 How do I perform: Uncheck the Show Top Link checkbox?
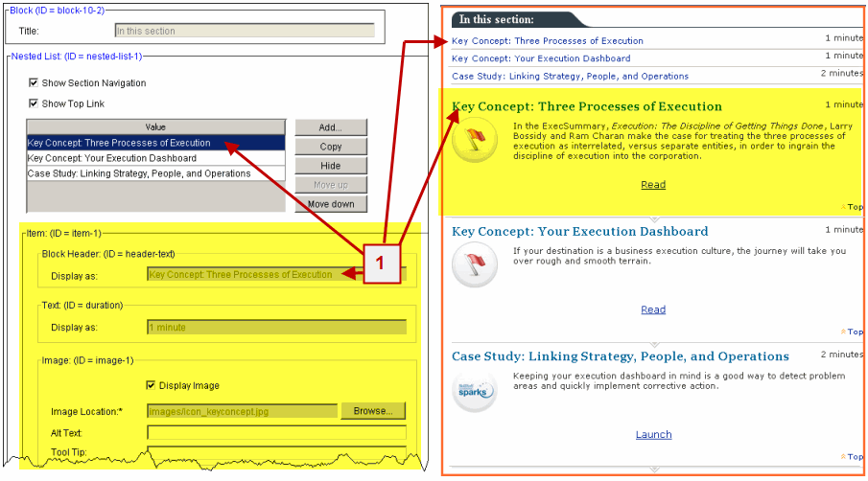34,103
